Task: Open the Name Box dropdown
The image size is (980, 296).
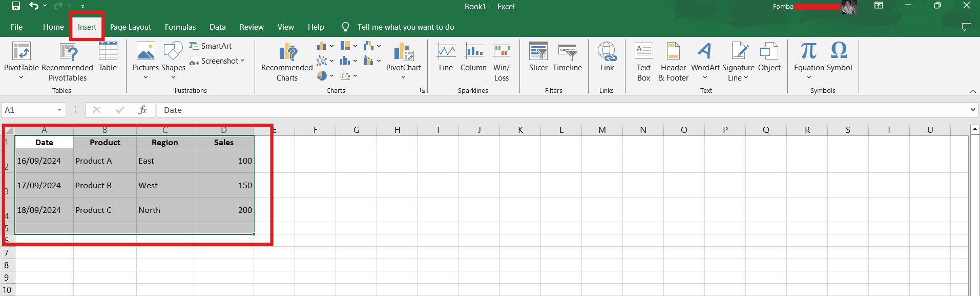Action: point(59,110)
